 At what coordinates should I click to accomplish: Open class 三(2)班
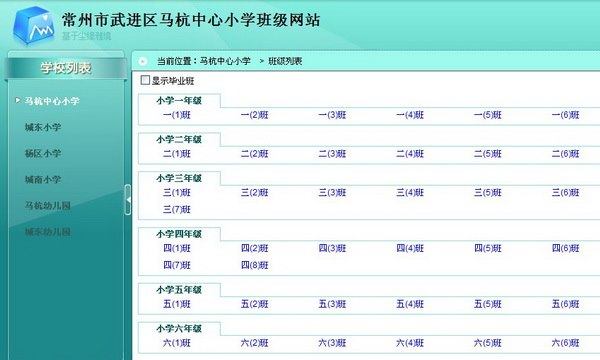[254, 193]
